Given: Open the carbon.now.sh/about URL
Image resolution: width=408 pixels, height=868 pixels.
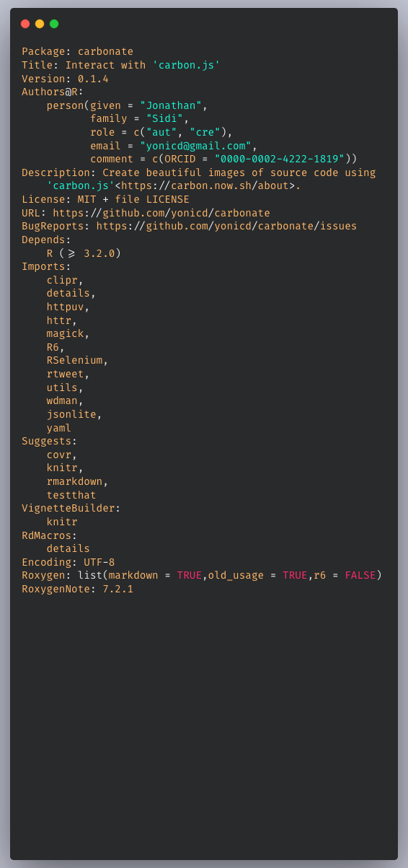Looking at the screenshot, I should (x=208, y=186).
